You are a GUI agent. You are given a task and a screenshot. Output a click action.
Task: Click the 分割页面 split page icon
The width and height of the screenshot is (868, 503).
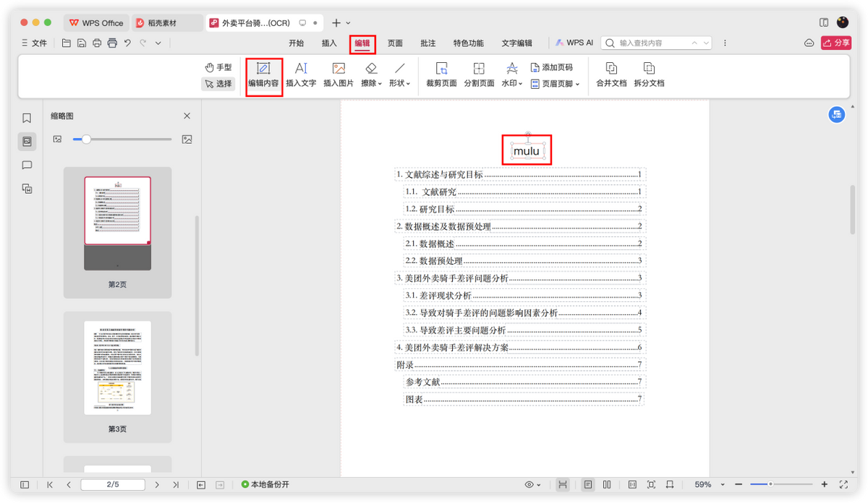[x=479, y=76]
